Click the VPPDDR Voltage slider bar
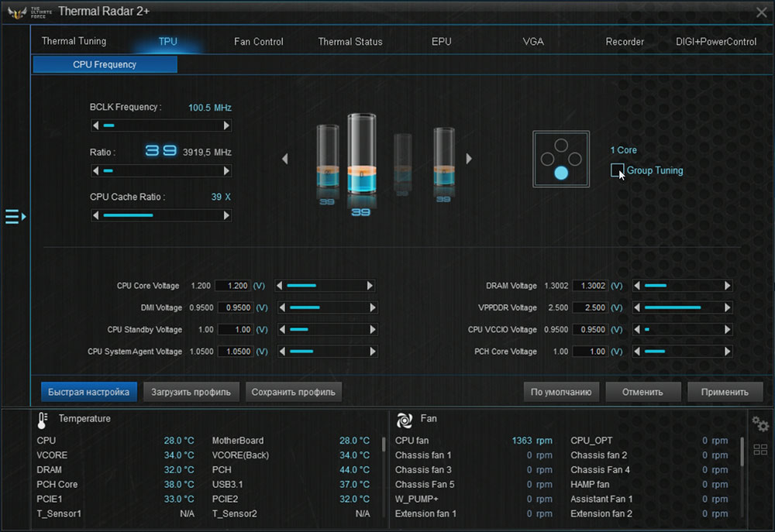Screen dimensions: 775x532 pyautogui.click(x=682, y=307)
